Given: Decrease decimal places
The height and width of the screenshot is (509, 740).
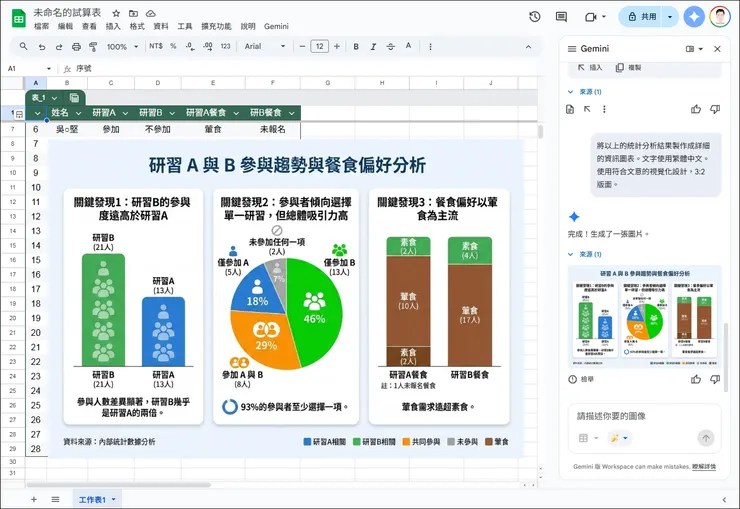Looking at the screenshot, I should point(190,46).
